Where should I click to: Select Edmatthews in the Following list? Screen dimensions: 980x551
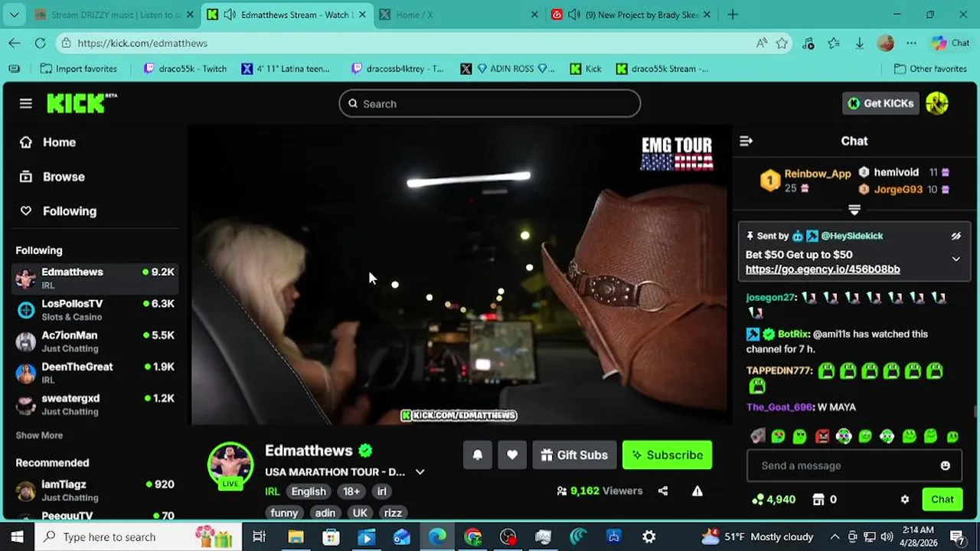tap(95, 278)
